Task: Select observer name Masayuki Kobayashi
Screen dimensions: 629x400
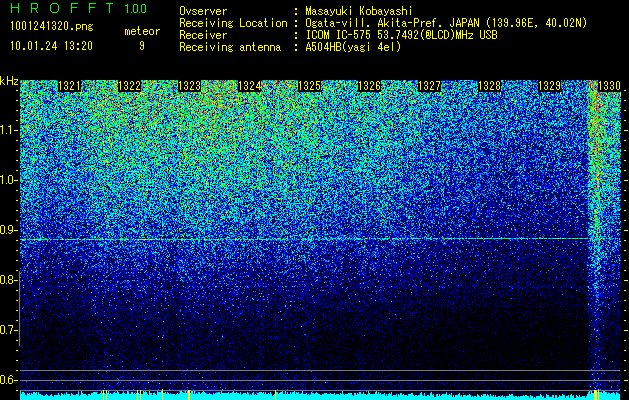Action: (x=359, y=11)
